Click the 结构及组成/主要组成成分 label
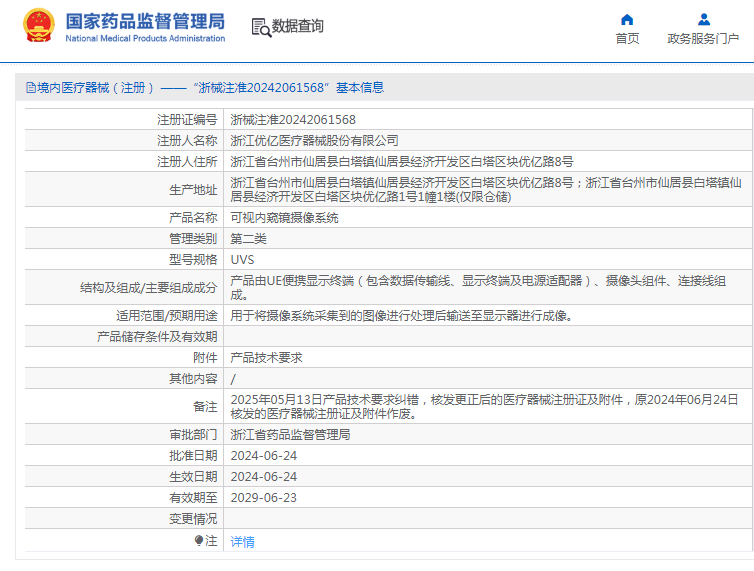 [149, 288]
